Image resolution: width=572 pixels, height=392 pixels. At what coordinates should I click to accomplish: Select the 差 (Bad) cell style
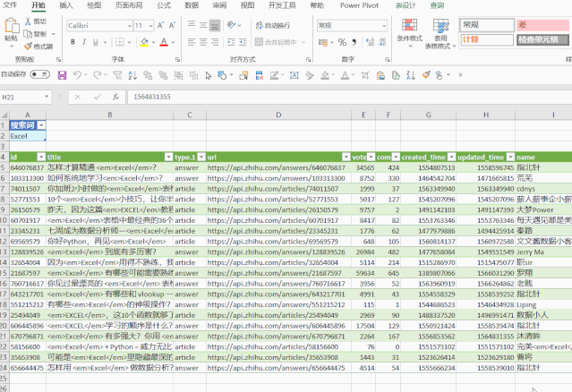tap(542, 25)
